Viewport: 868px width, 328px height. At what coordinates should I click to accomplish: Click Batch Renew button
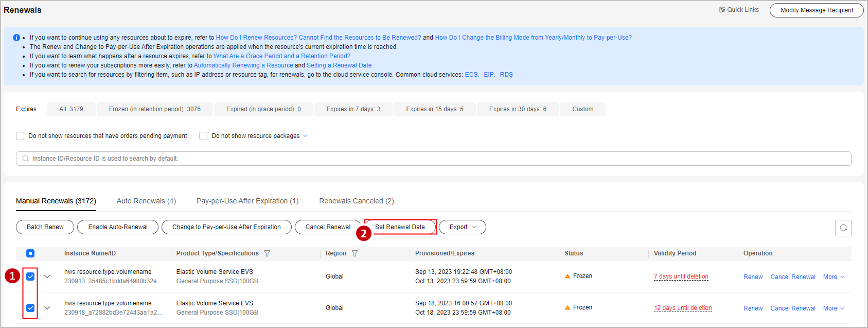coord(45,227)
